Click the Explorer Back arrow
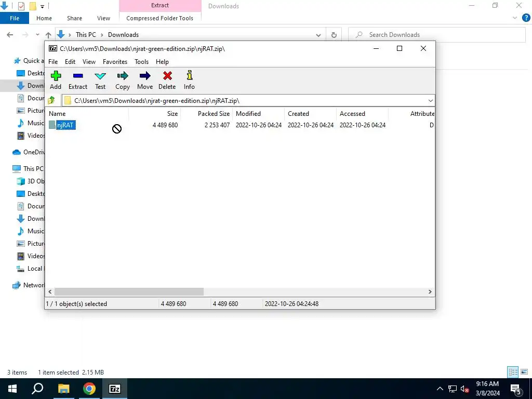 10,35
